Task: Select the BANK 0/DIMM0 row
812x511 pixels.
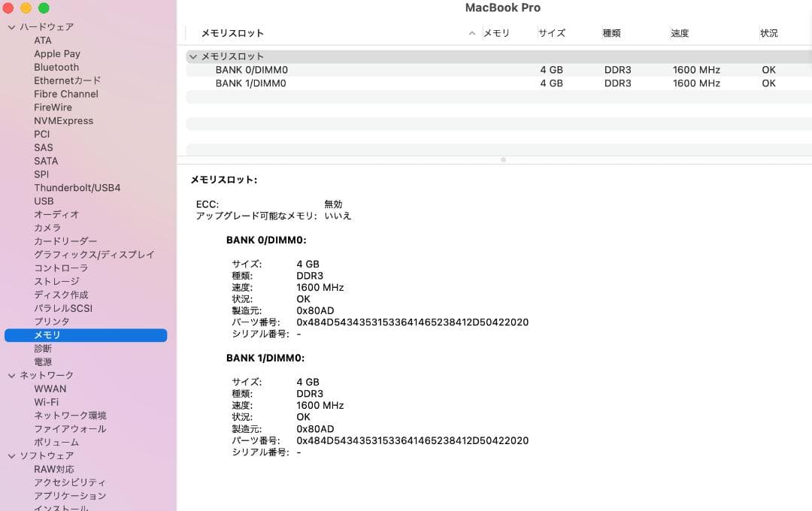Action: (x=376, y=69)
